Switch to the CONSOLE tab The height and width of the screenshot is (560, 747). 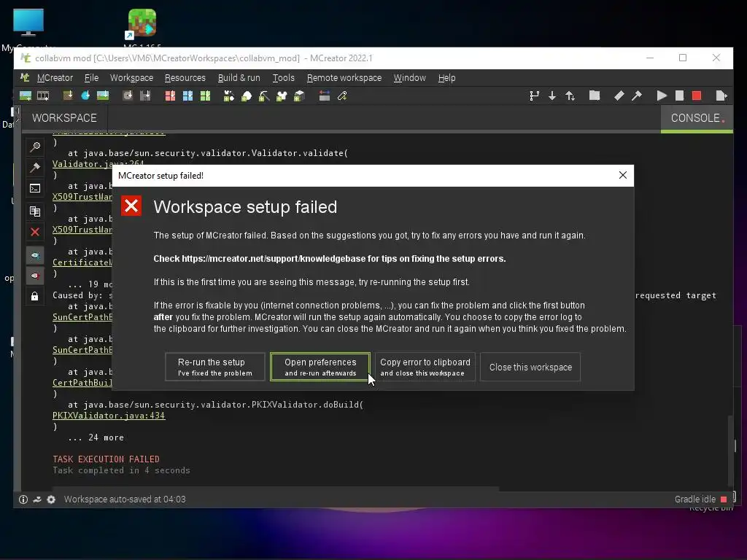[x=697, y=118]
